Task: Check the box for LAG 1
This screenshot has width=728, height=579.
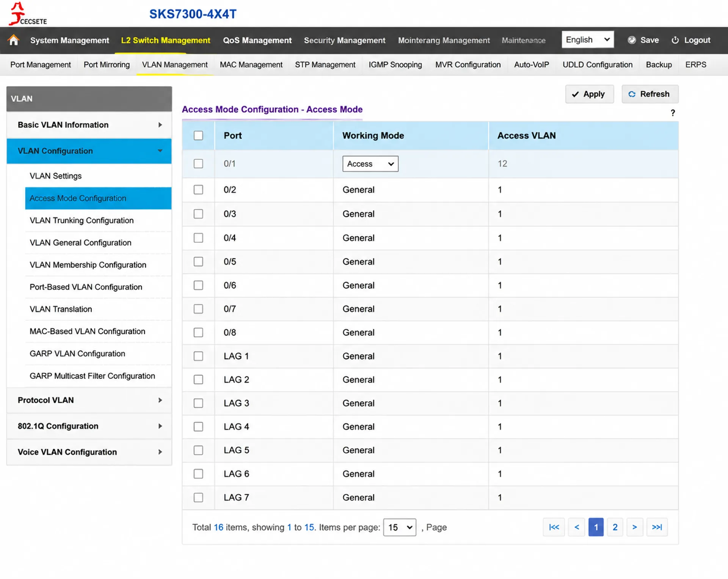Action: tap(198, 356)
